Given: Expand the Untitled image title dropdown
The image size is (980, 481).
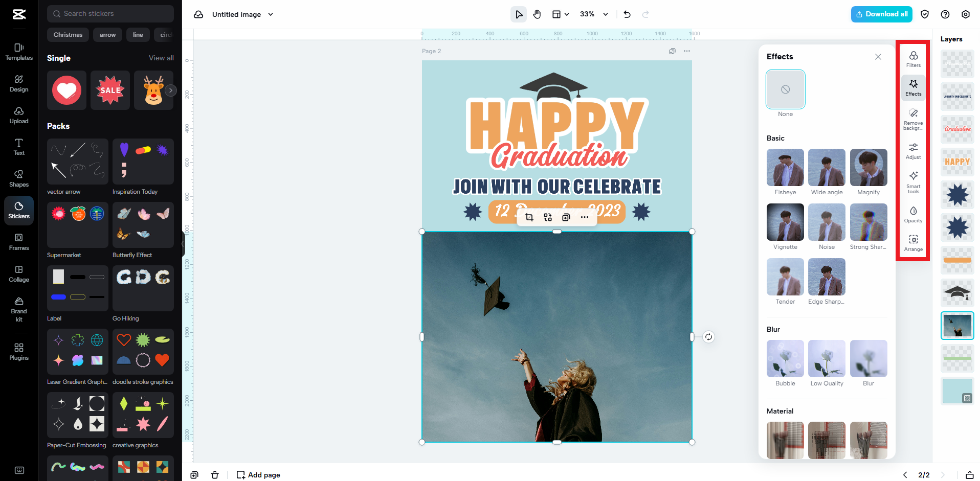Looking at the screenshot, I should (x=271, y=14).
